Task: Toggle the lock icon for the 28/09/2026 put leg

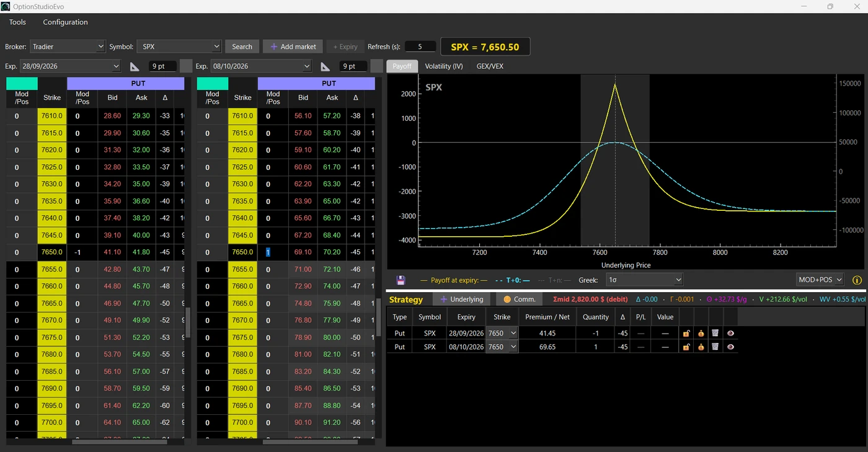Action: 686,333
